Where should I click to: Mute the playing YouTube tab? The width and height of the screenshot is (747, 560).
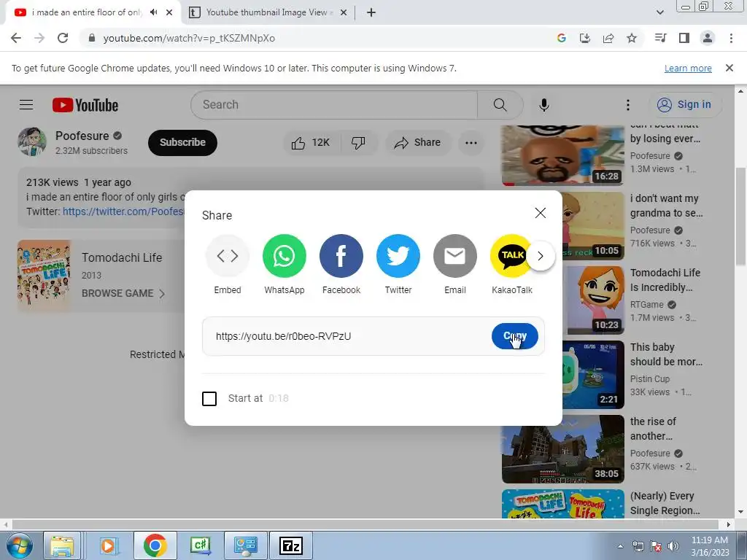tap(153, 12)
